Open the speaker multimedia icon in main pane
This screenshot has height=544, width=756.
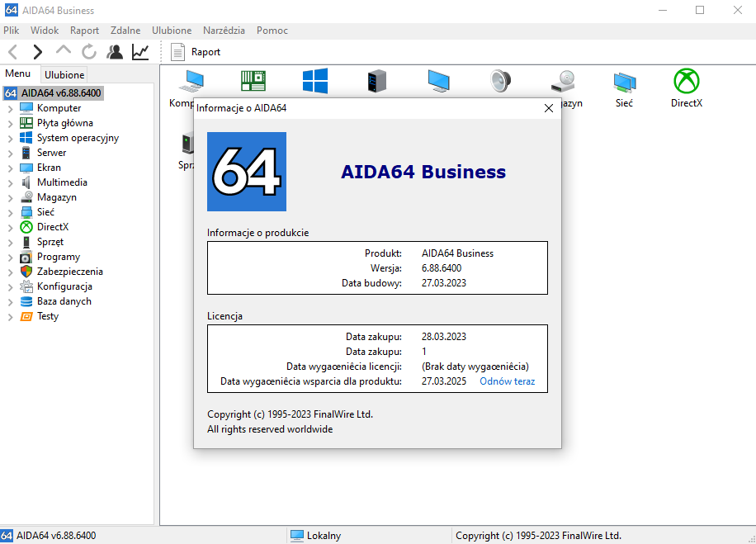[500, 81]
